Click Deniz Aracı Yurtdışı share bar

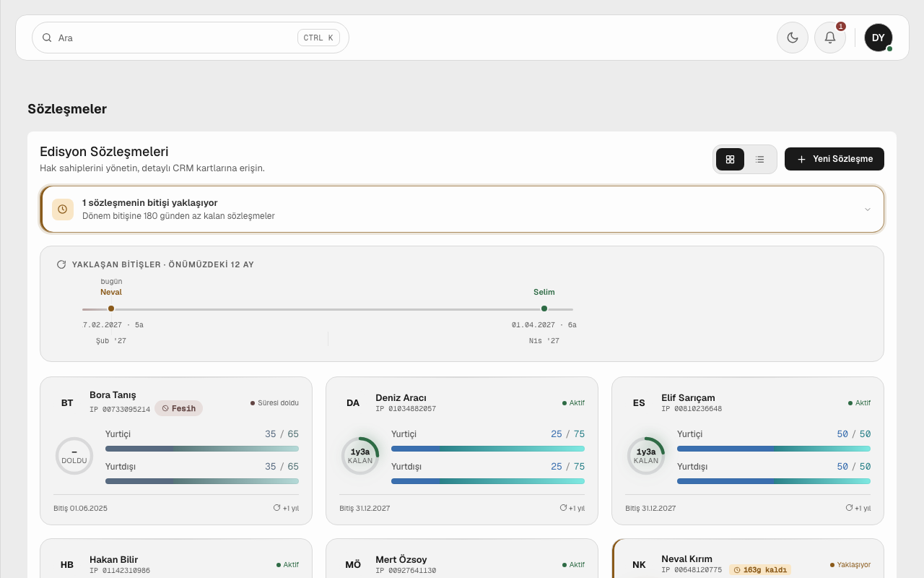coord(488,481)
